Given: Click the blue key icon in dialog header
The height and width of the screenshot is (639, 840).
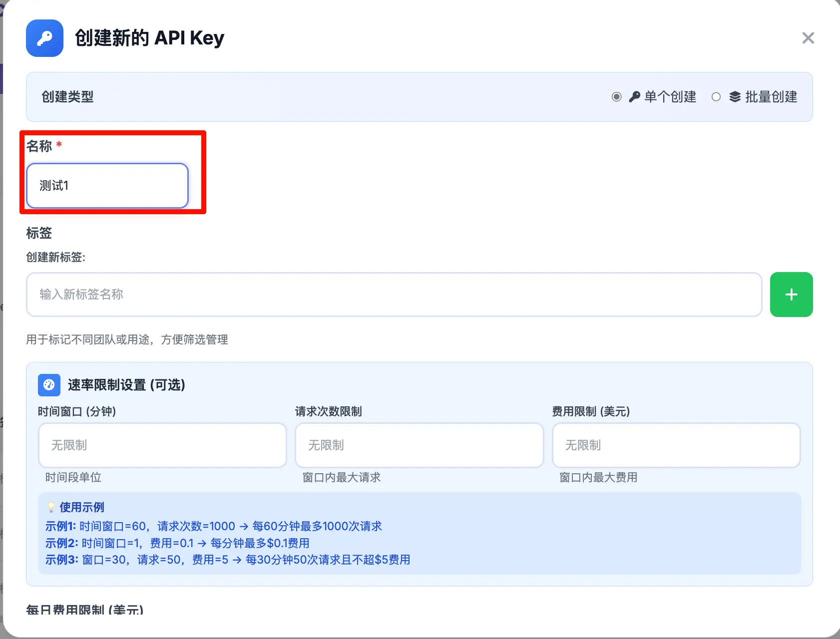Looking at the screenshot, I should tap(44, 38).
